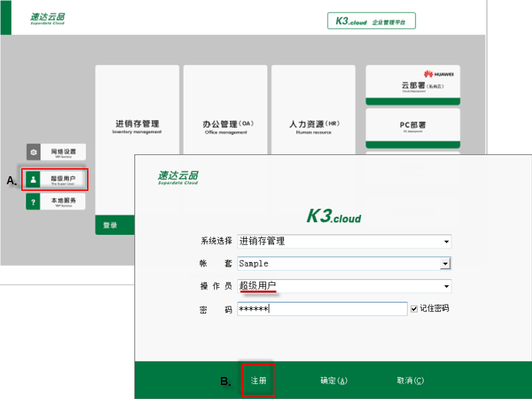532x399 pixels.
Task: Click the Huawei logo on cloud deployment card
Action: click(x=438, y=74)
